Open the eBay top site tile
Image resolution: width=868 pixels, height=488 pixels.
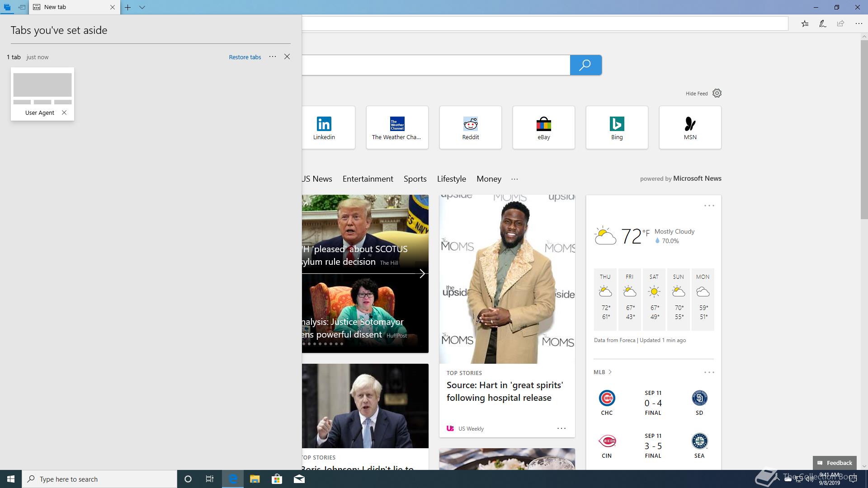tap(543, 127)
